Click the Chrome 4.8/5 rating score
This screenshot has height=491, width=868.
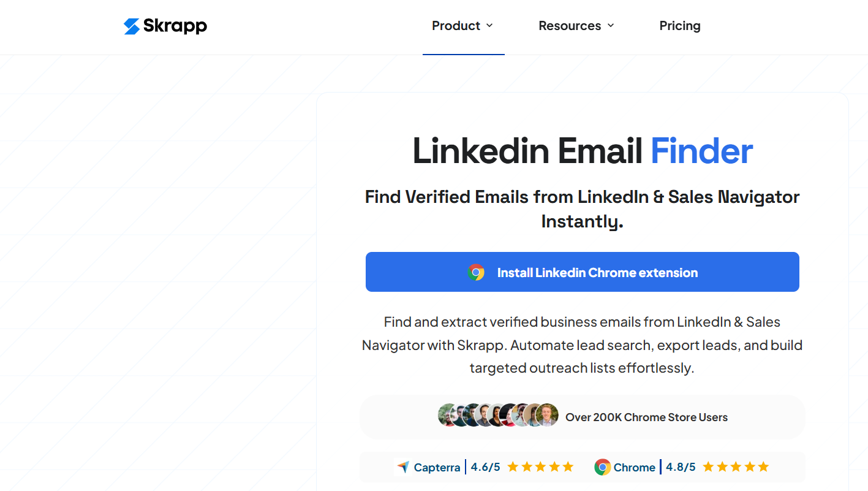pos(681,467)
